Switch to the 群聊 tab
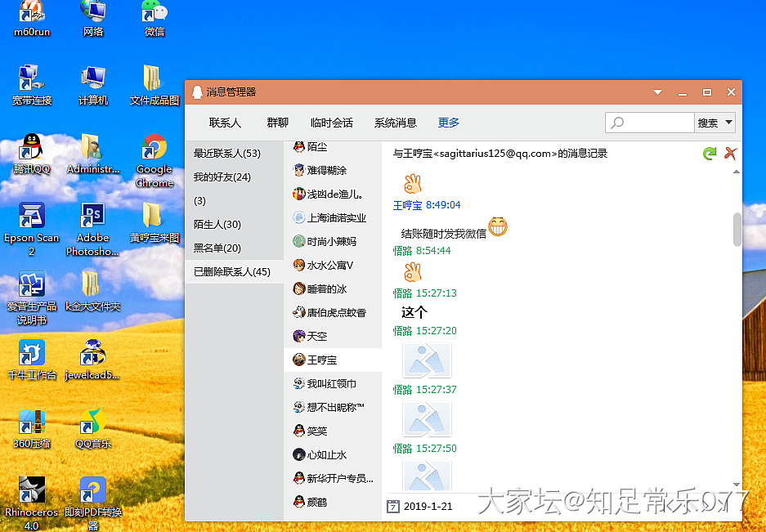 (278, 123)
